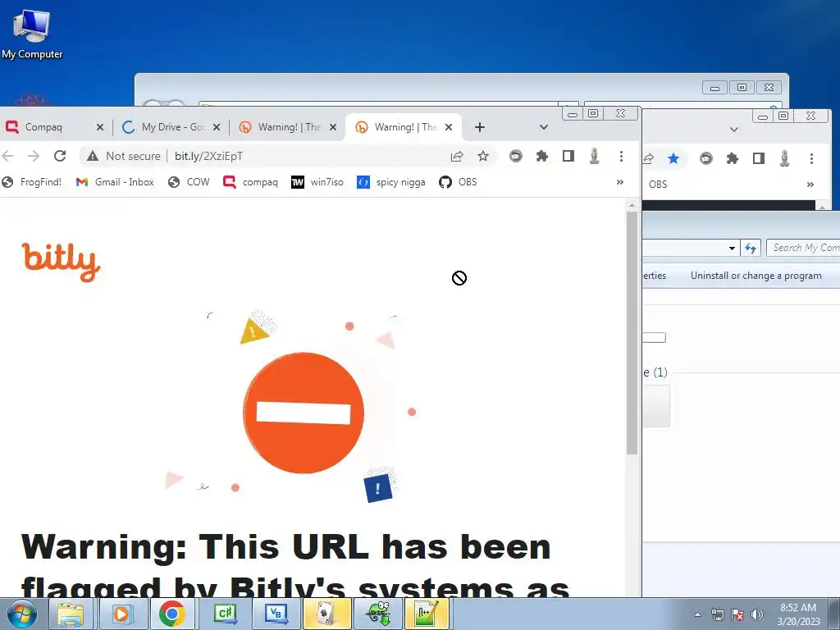Open Visual Basic from the taskbar
Image resolution: width=840 pixels, height=630 pixels.
276,614
